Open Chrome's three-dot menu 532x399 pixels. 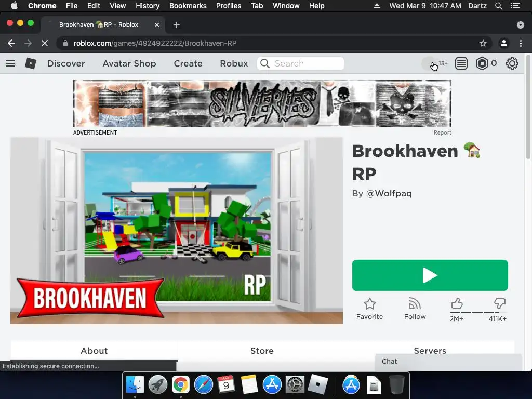[x=521, y=43]
